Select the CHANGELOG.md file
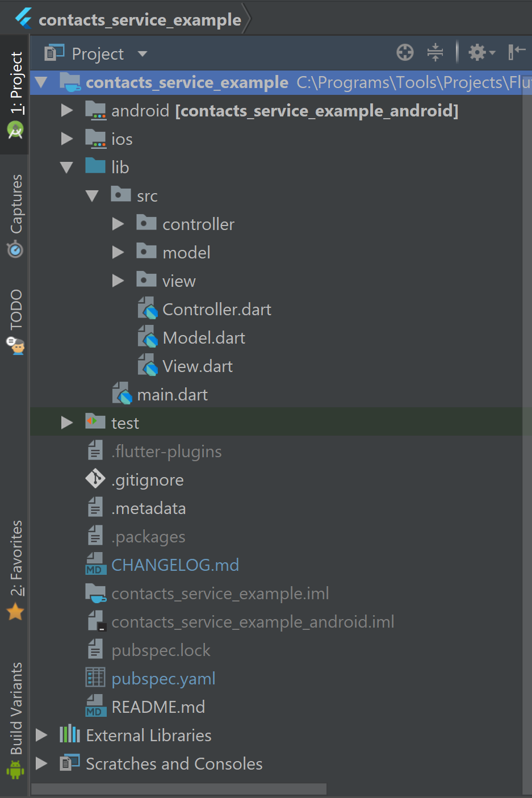Image resolution: width=532 pixels, height=798 pixels. click(x=175, y=565)
